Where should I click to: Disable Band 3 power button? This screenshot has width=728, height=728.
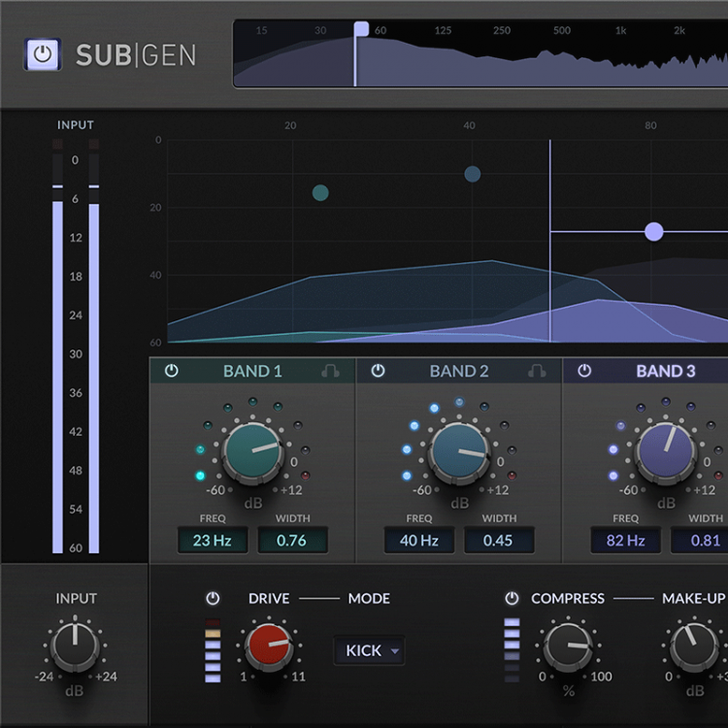[584, 371]
